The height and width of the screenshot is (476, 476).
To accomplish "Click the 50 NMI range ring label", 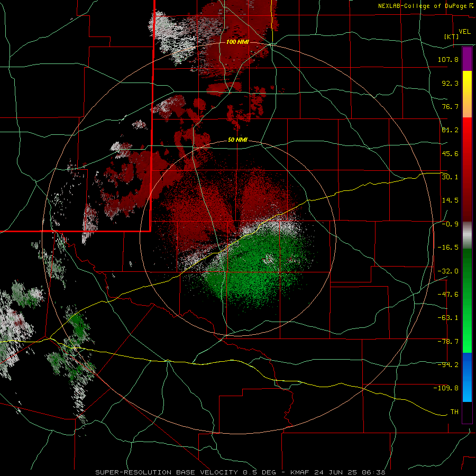I will coord(237,140).
